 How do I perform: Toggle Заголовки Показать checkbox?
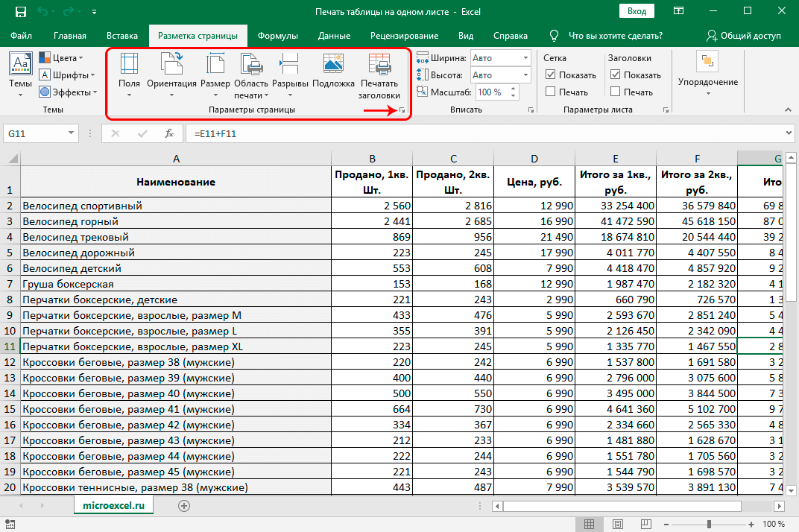click(615, 75)
